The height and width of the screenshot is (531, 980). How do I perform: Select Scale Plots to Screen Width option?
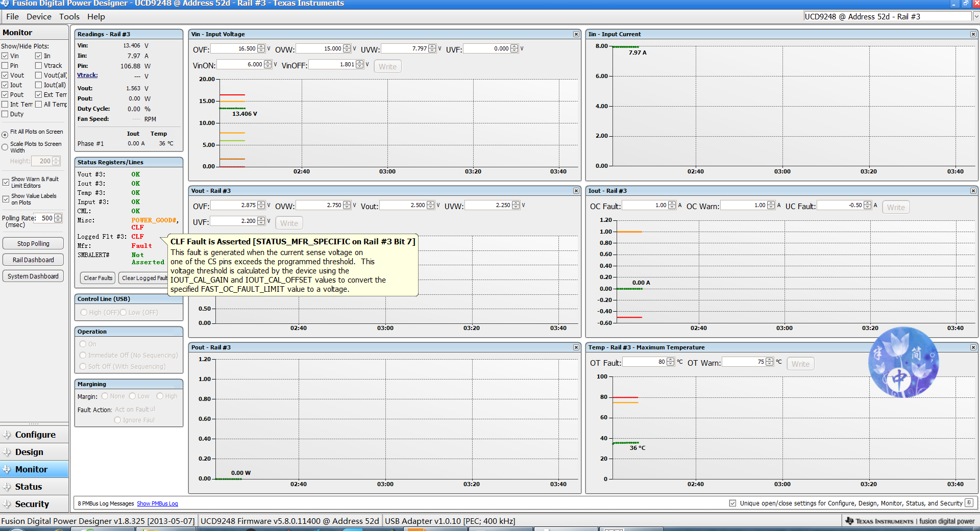click(5, 147)
